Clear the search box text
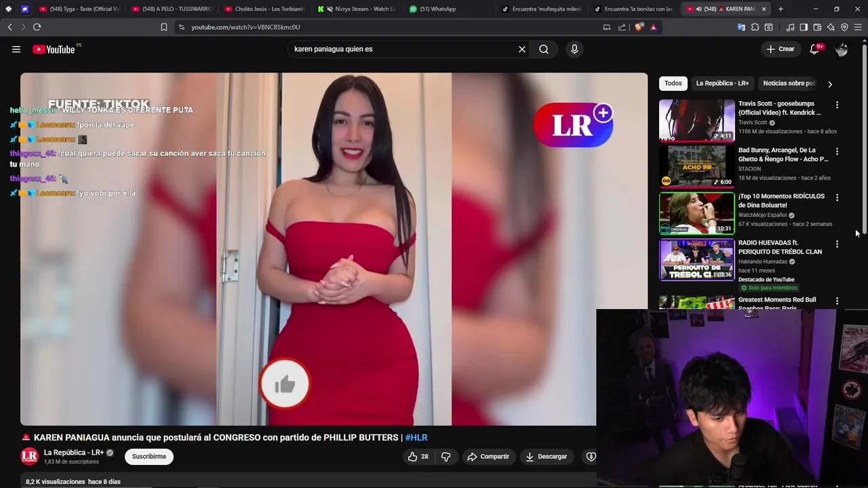 (x=522, y=49)
